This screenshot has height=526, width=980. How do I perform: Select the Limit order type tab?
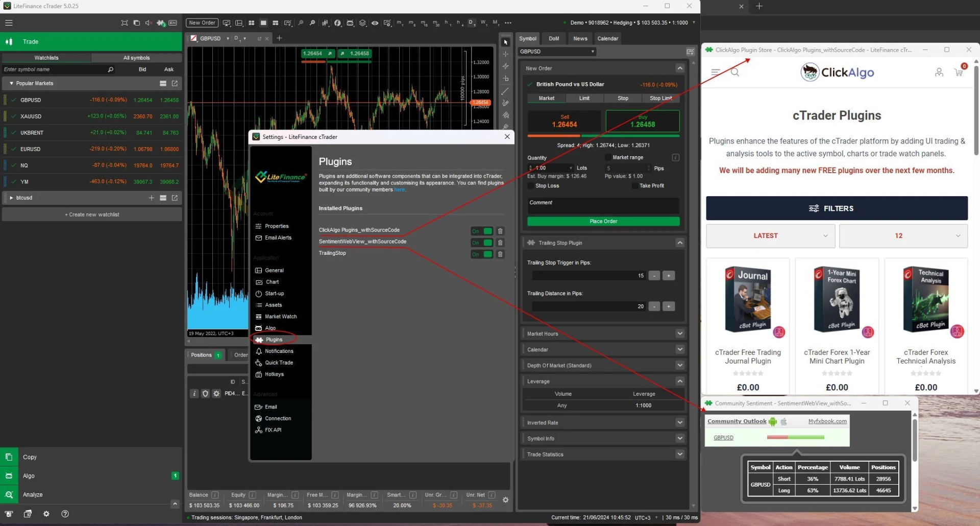coord(584,99)
